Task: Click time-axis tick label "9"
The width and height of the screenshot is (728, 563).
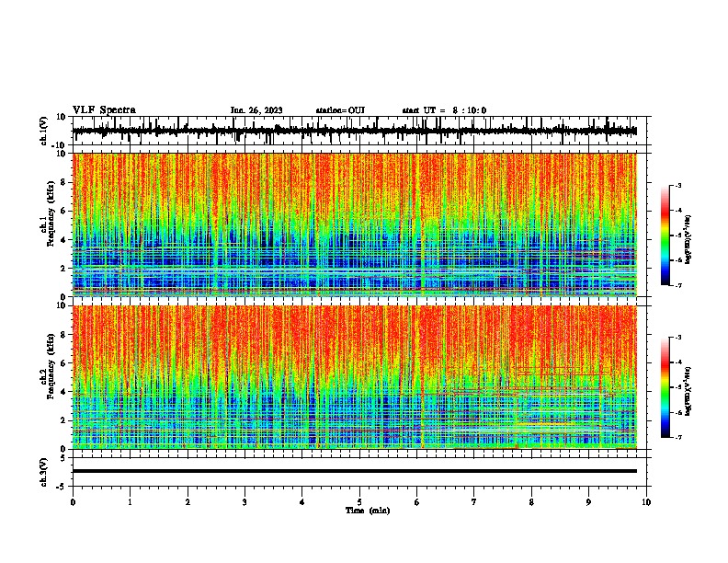Action: pyautogui.click(x=588, y=502)
